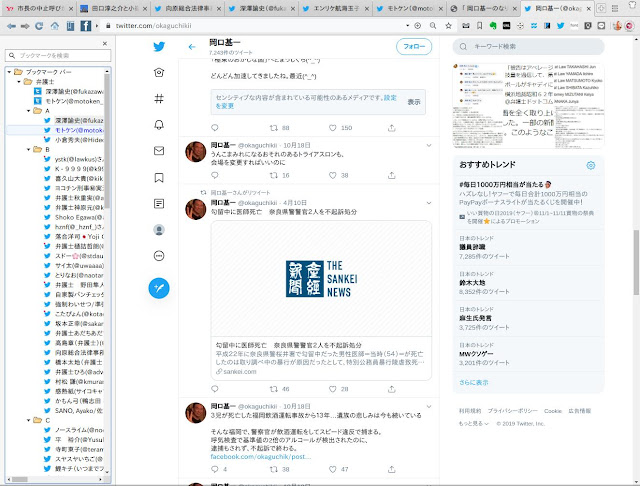Open Explore via the hashtag icon
This screenshot has height=486, width=640.
[x=159, y=98]
